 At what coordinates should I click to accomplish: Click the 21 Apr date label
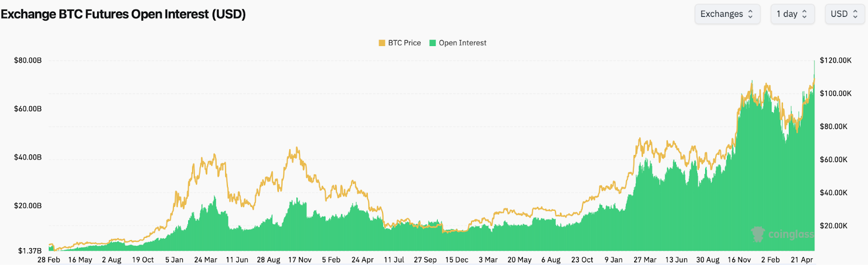click(802, 260)
